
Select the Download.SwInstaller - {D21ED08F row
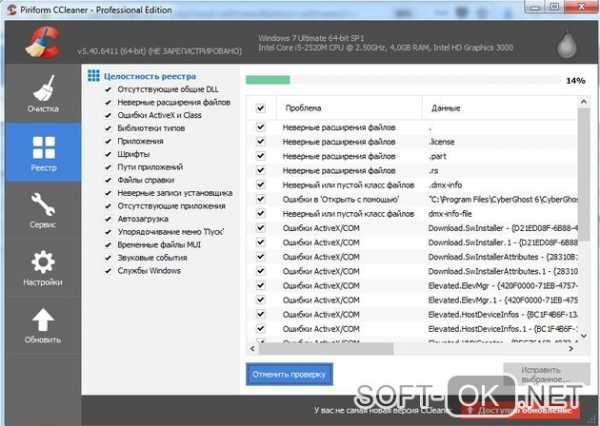(412, 228)
